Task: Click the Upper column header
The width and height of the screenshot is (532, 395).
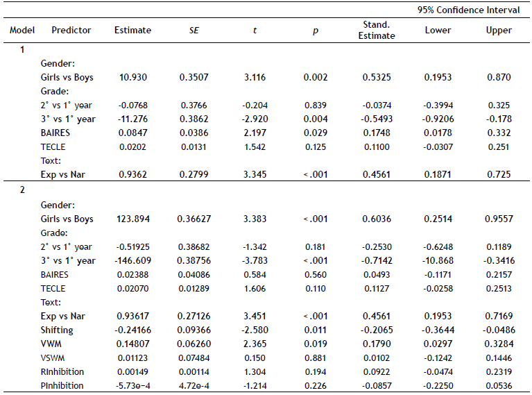Action: click(499, 31)
